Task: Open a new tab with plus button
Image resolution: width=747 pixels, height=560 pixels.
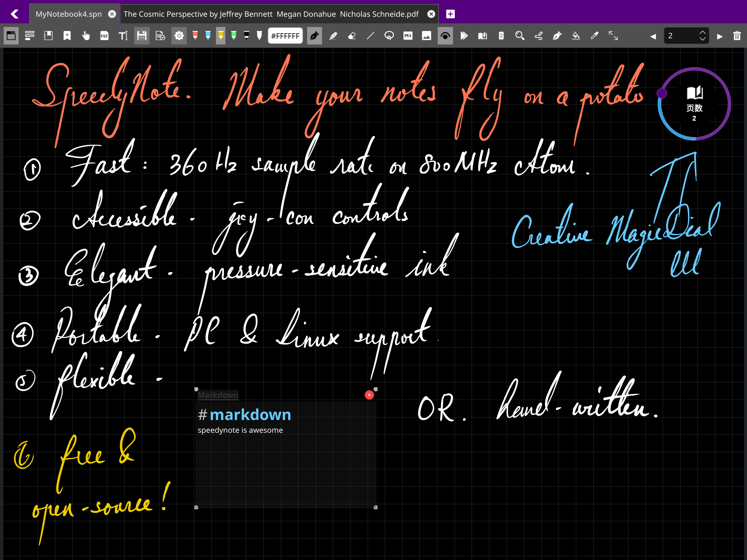Action: pos(450,14)
